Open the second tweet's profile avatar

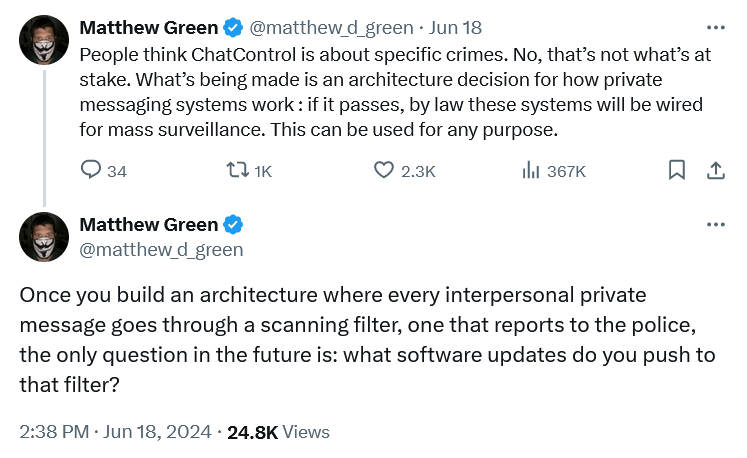click(43, 236)
